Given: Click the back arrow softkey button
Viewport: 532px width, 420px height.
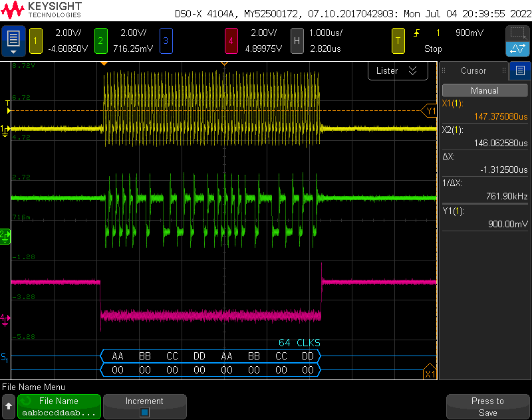Looking at the screenshot, I should 9,405.
